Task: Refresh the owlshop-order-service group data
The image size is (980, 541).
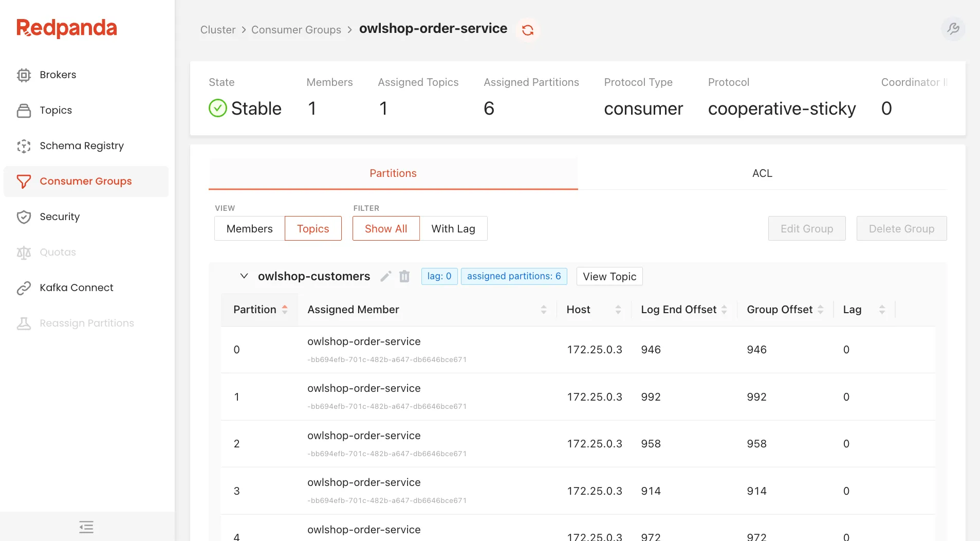Action: [528, 30]
